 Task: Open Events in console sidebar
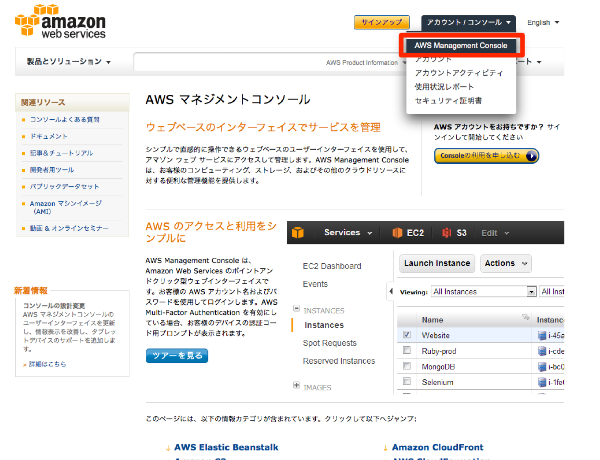[315, 284]
